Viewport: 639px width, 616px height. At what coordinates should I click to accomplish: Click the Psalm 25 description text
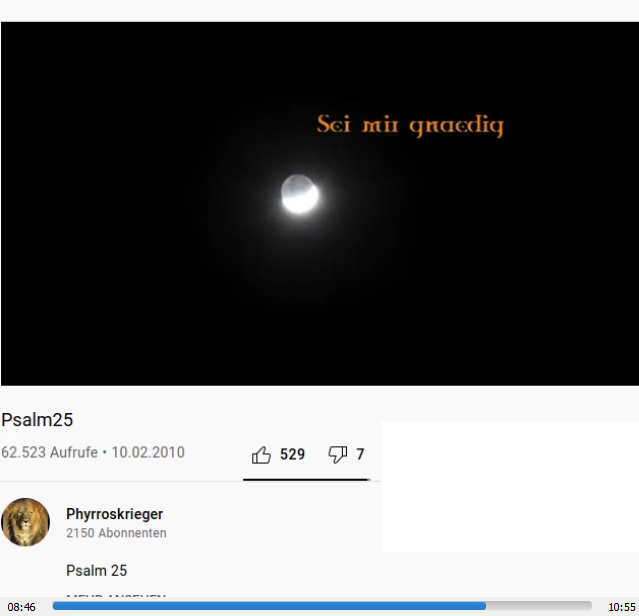(97, 570)
